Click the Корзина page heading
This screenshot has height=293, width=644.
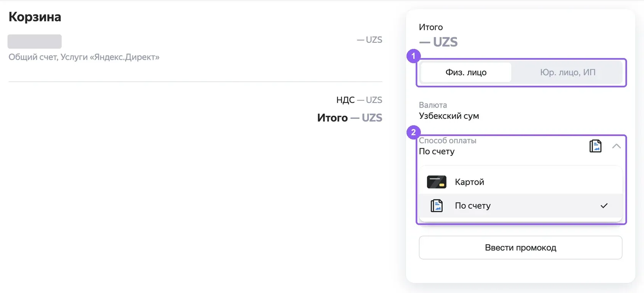coord(35,17)
